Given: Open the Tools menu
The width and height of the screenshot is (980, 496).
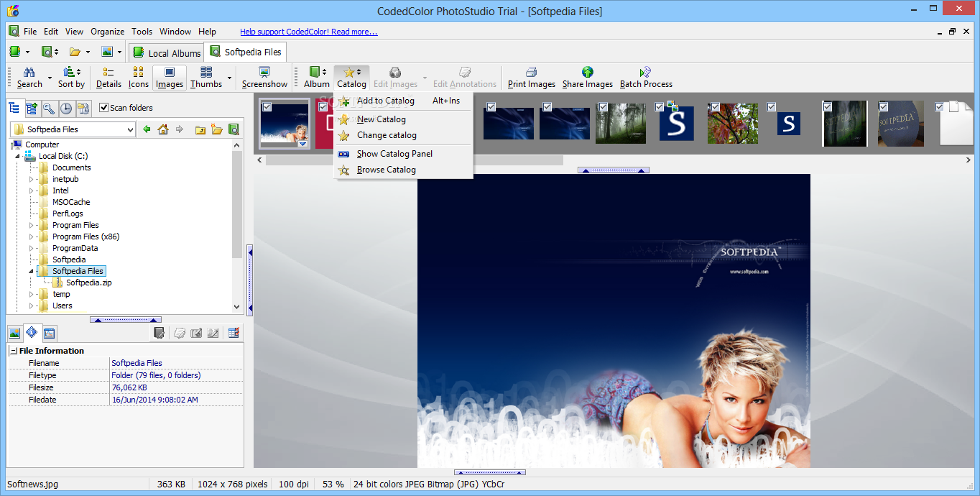Looking at the screenshot, I should click(x=142, y=32).
